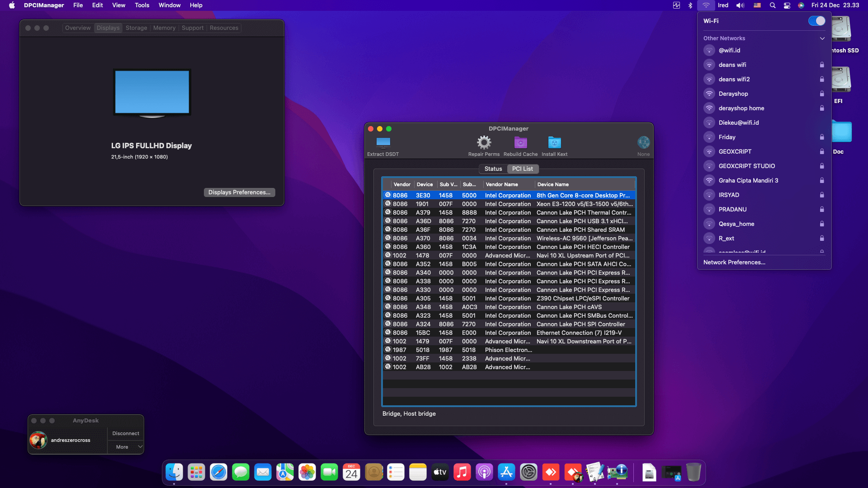Click Displays Preferences button
The width and height of the screenshot is (868, 488).
pos(239,192)
